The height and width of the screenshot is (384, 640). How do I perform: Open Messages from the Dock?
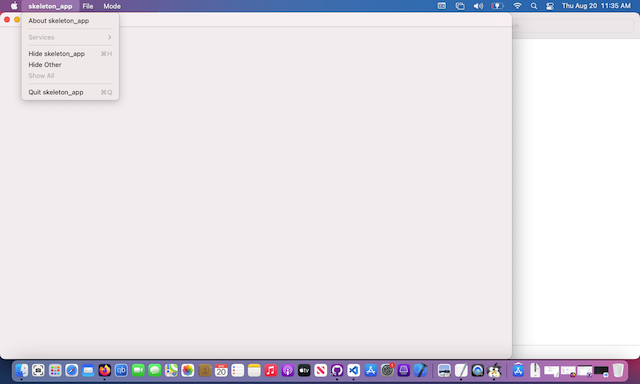[155, 371]
